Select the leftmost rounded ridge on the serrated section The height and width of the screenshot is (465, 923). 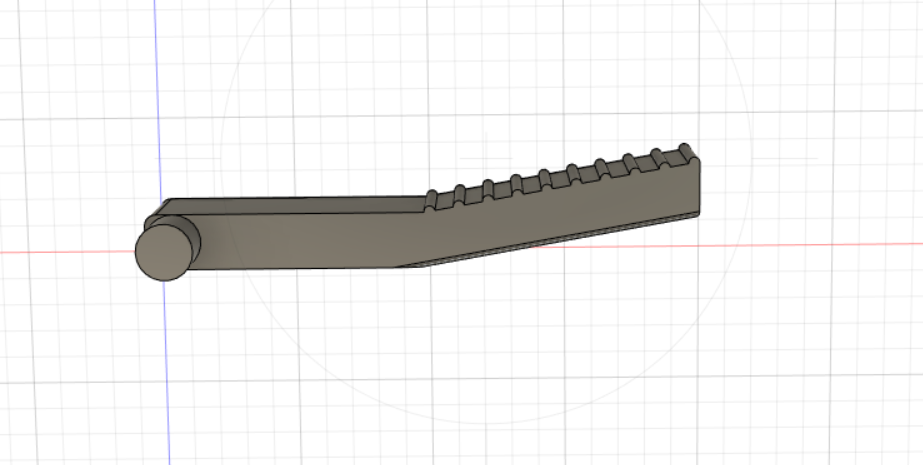pos(431,200)
